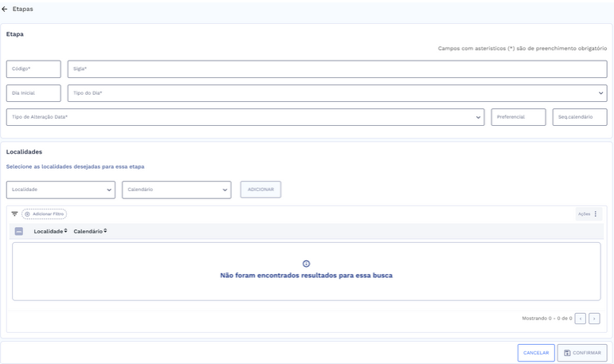The image size is (614, 364).
Task: Click the CANCELAR button
Action: tap(536, 353)
